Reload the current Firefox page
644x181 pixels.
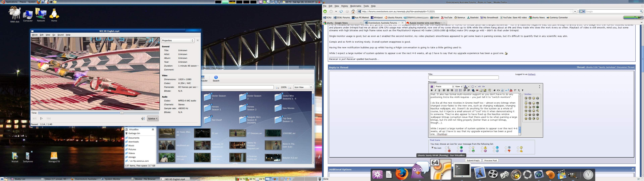point(341,12)
